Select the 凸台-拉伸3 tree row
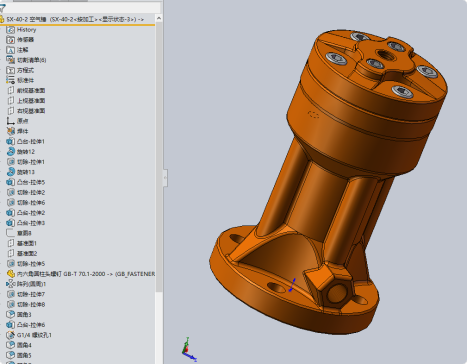 pos(26,223)
